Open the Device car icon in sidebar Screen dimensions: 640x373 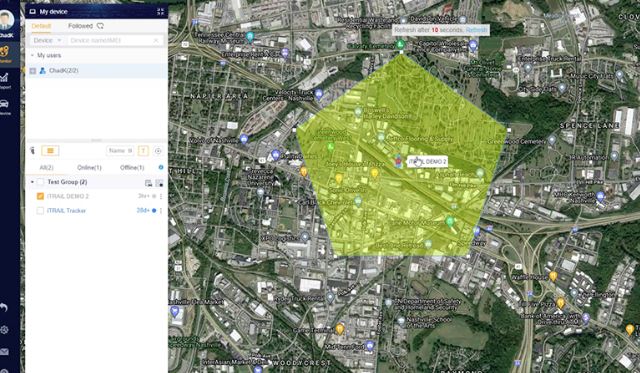point(4,107)
